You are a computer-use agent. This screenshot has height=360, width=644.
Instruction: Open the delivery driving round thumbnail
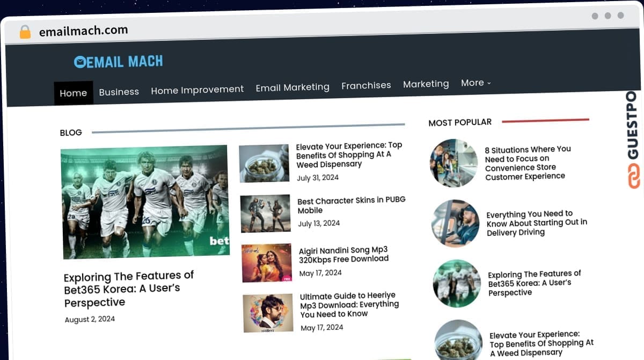tap(455, 224)
